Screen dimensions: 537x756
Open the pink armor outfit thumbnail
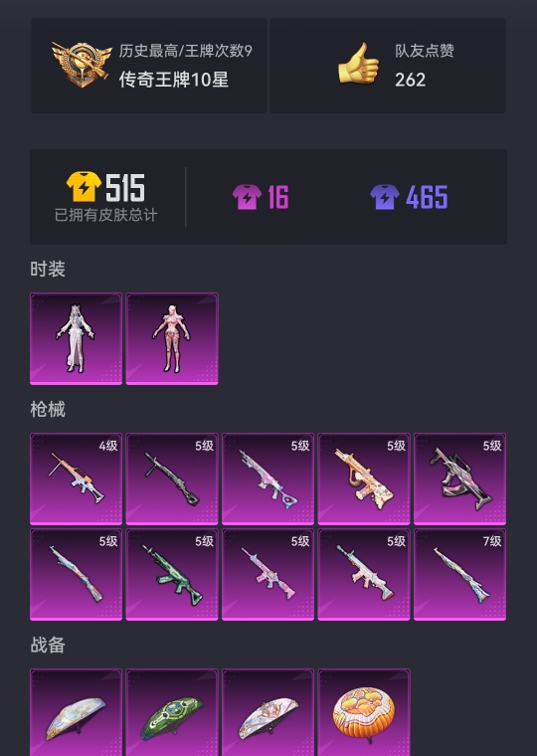click(x=172, y=338)
